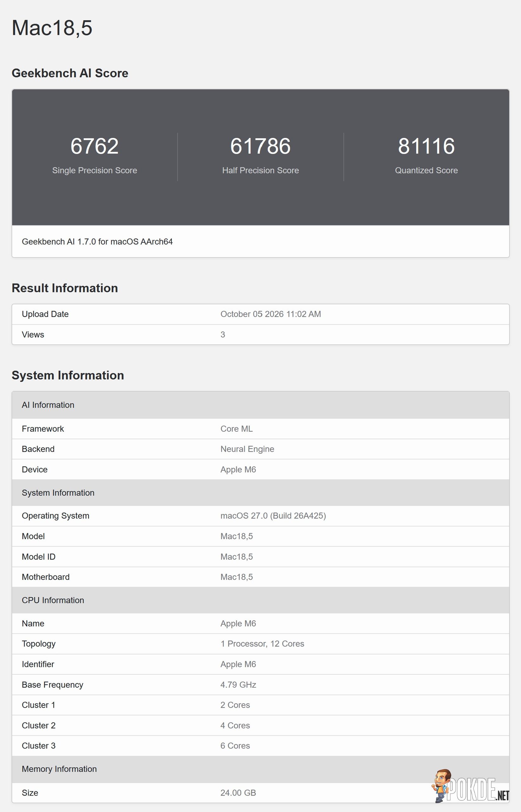The width and height of the screenshot is (521, 812).
Task: Click the Views row label
Action: coord(33,335)
